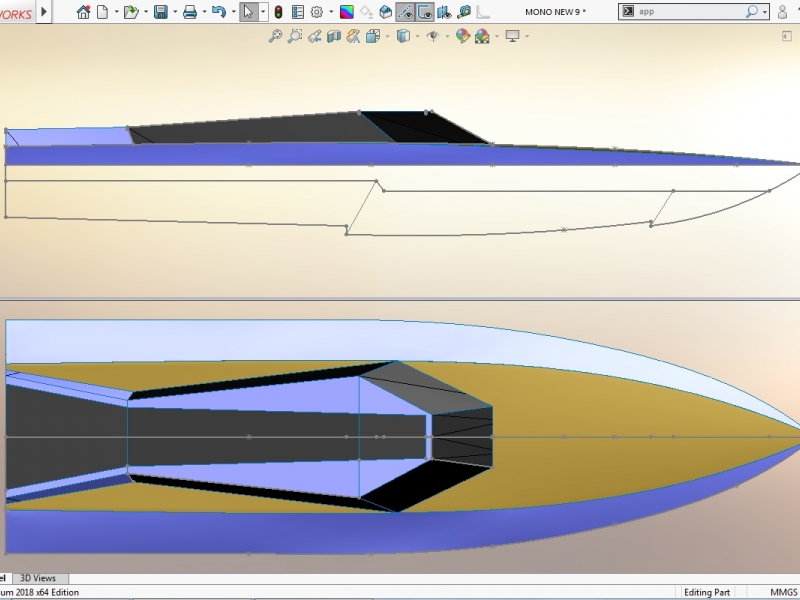This screenshot has width=800, height=600.
Task: Click the Section View icon
Action: (x=334, y=36)
